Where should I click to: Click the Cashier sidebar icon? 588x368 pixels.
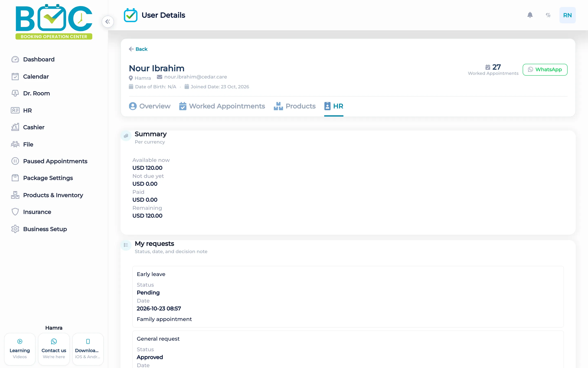[x=15, y=127]
